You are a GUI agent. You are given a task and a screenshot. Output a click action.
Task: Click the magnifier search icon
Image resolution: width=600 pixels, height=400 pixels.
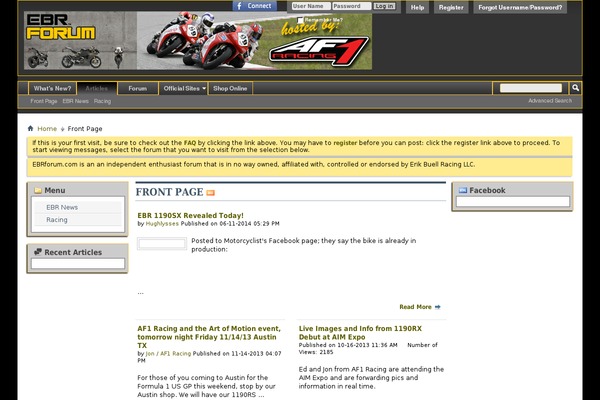pyautogui.click(x=576, y=88)
